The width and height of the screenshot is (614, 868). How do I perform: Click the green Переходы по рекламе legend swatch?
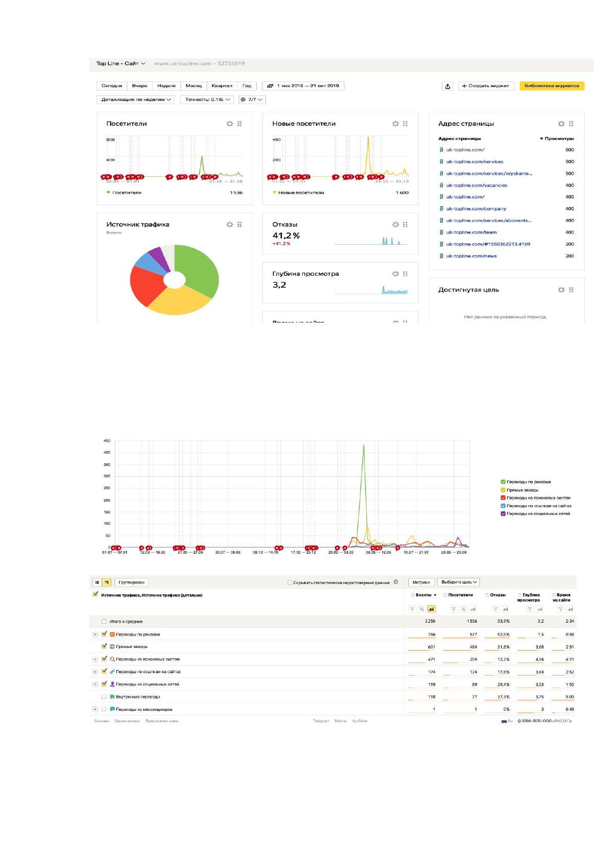tap(503, 482)
